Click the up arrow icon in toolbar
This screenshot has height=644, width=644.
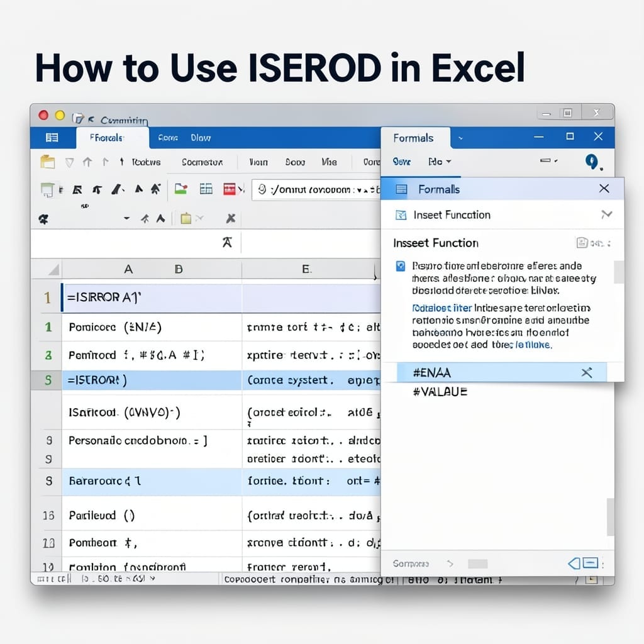pos(87,162)
